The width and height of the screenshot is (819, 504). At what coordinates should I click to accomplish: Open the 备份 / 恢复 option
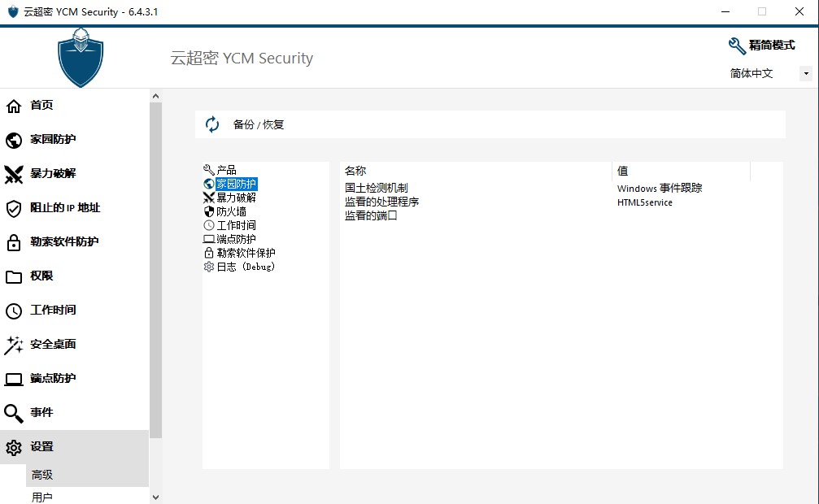490,124
